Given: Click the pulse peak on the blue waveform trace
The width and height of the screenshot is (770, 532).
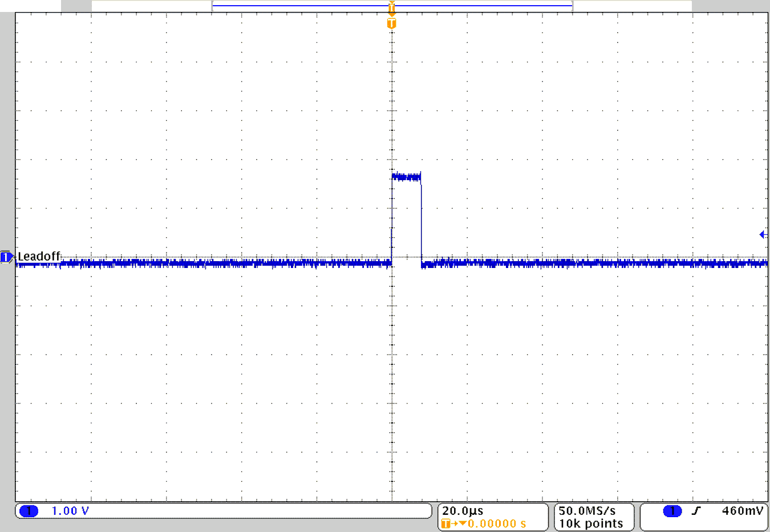Looking at the screenshot, I should 406,176.
